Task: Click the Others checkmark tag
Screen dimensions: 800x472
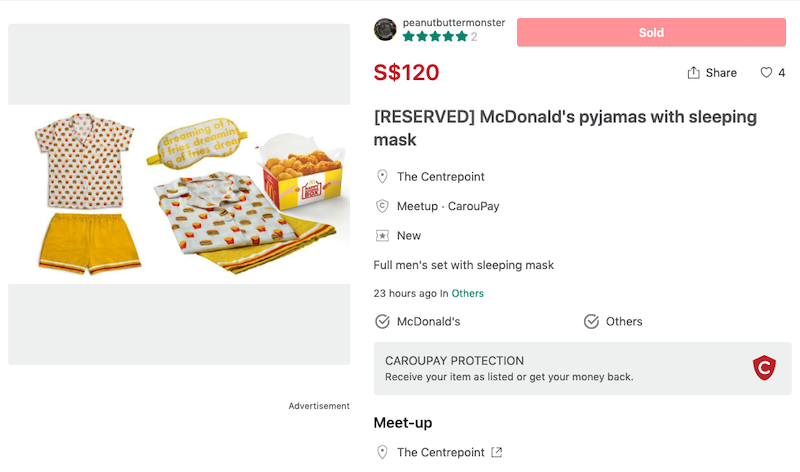Action: pos(613,322)
